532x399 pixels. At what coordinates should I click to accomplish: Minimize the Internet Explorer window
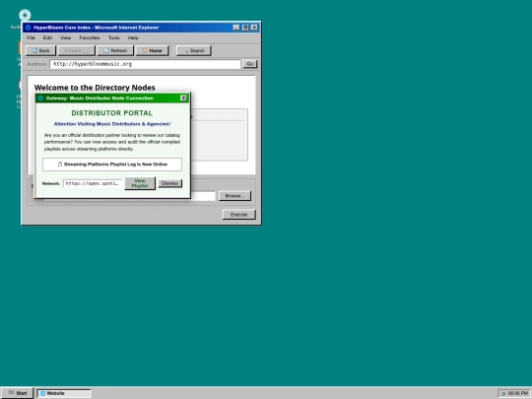[236, 28]
